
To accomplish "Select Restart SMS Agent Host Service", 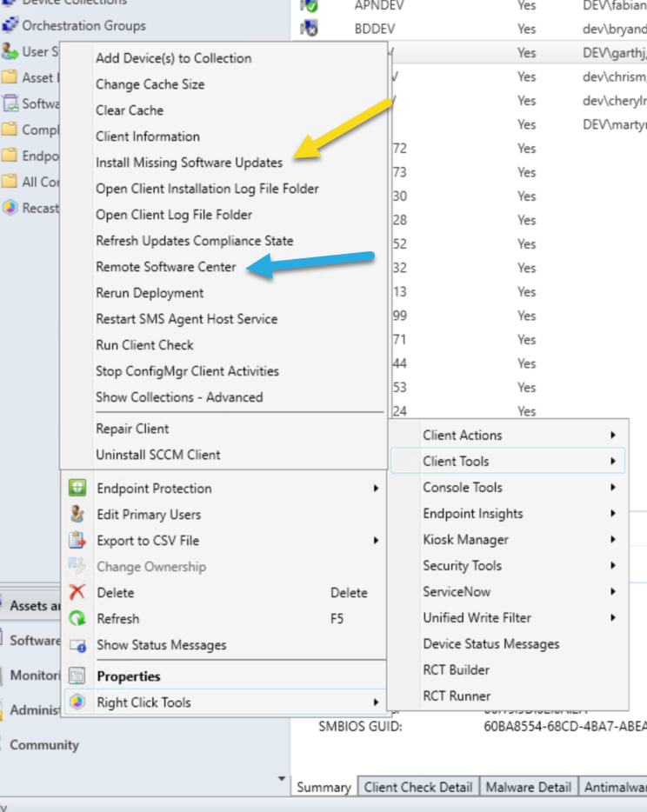I will point(186,319).
